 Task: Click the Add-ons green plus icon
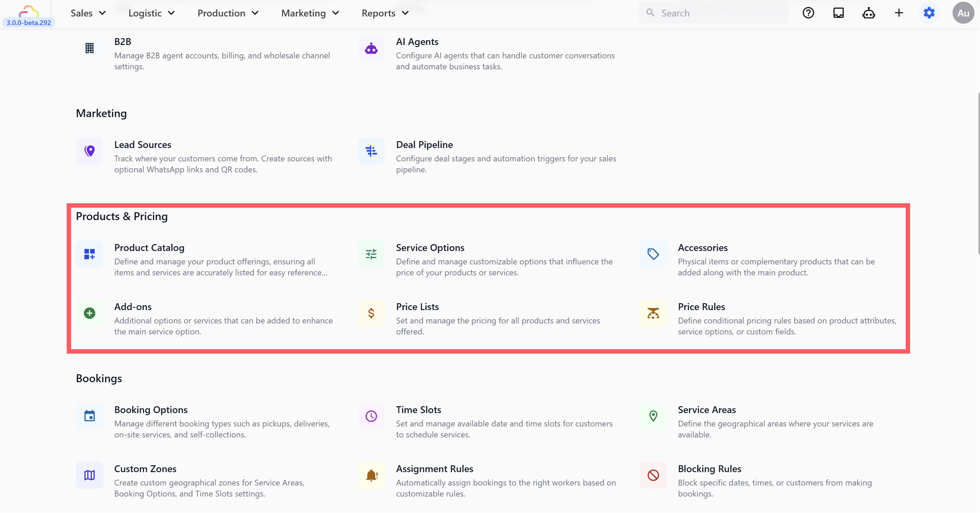click(x=90, y=313)
